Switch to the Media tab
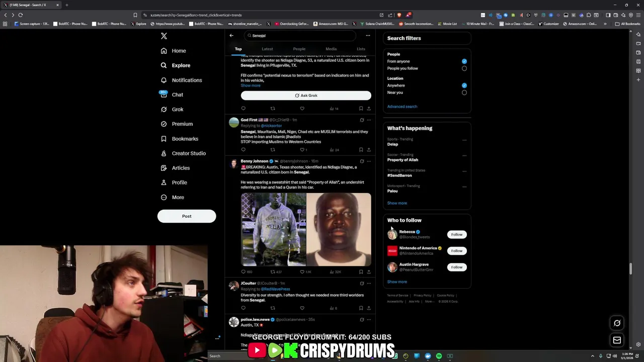This screenshot has width=644, height=362. [331, 49]
